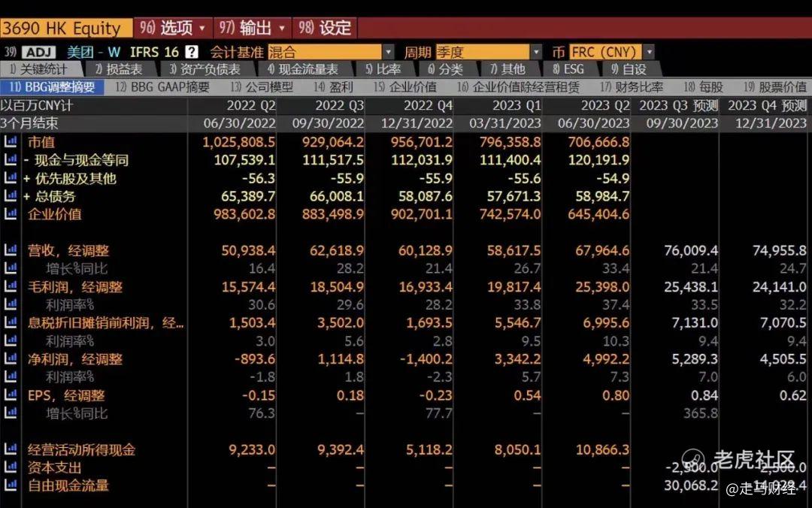Click the 自由现金流量 row label
Screen dimensions: 812x508
click(x=68, y=485)
